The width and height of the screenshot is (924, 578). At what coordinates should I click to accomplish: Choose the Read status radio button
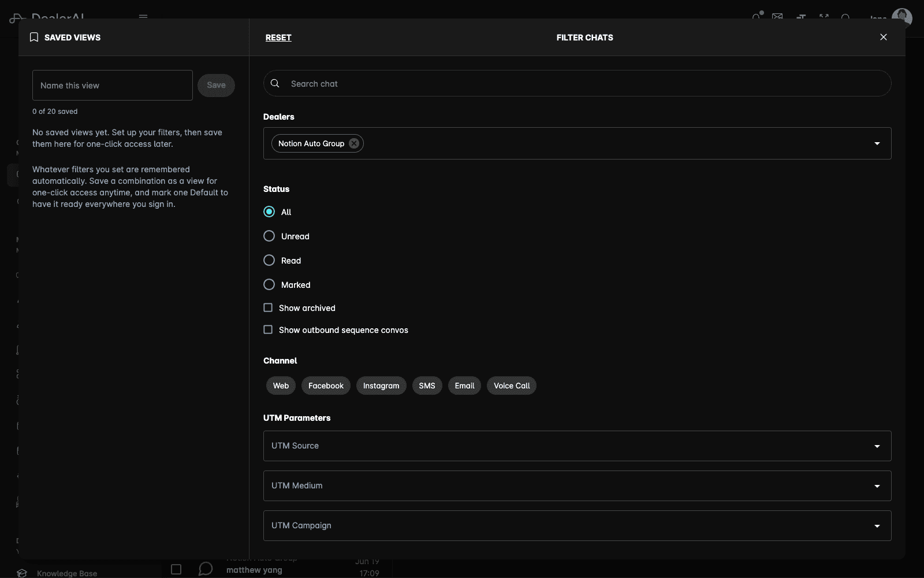coord(269,260)
